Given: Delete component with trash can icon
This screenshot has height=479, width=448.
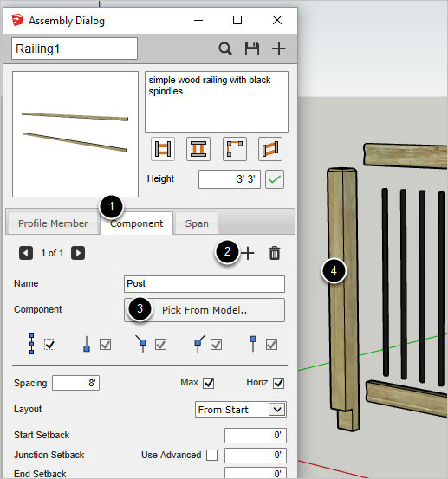Looking at the screenshot, I should pos(275,253).
